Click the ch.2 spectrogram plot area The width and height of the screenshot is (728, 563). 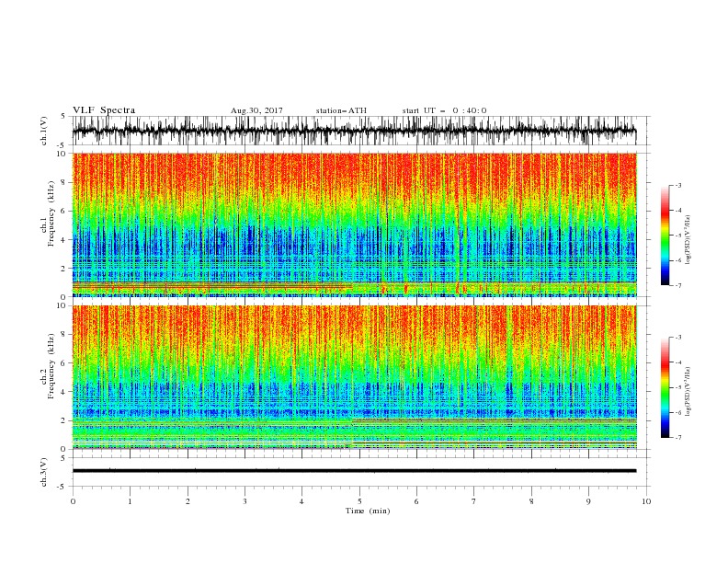pyautogui.click(x=355, y=377)
